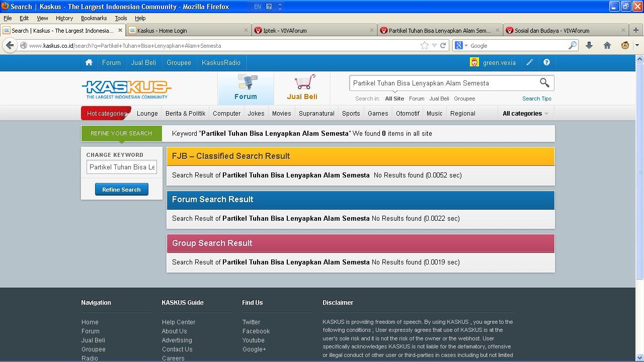
Task: Click the Kaskus logo
Action: point(126,89)
